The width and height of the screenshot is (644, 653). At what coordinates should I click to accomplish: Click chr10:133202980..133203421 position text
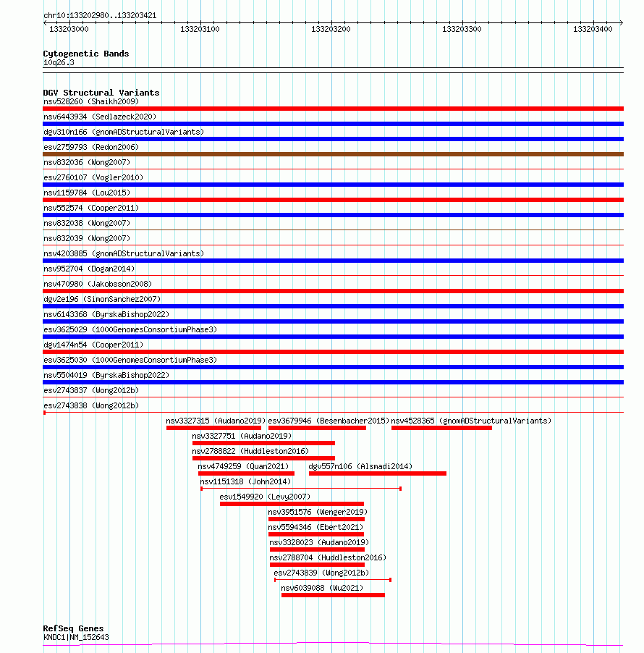coord(100,15)
